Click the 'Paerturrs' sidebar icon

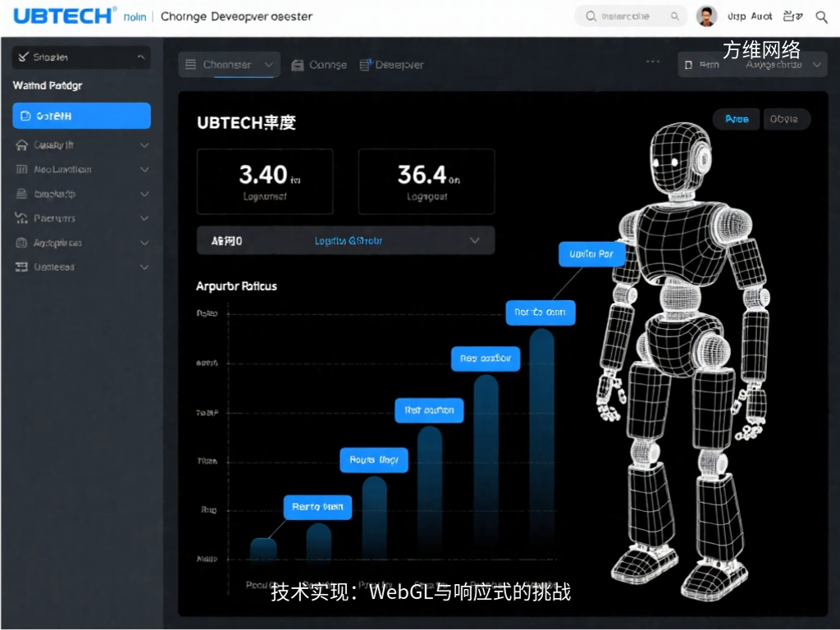[x=21, y=218]
